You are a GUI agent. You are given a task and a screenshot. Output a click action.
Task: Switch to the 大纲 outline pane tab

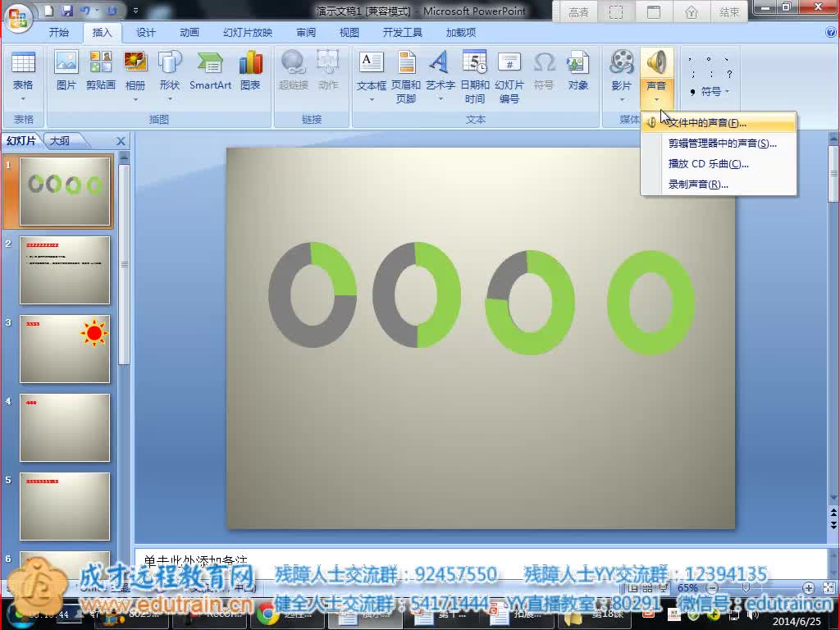tap(59, 141)
